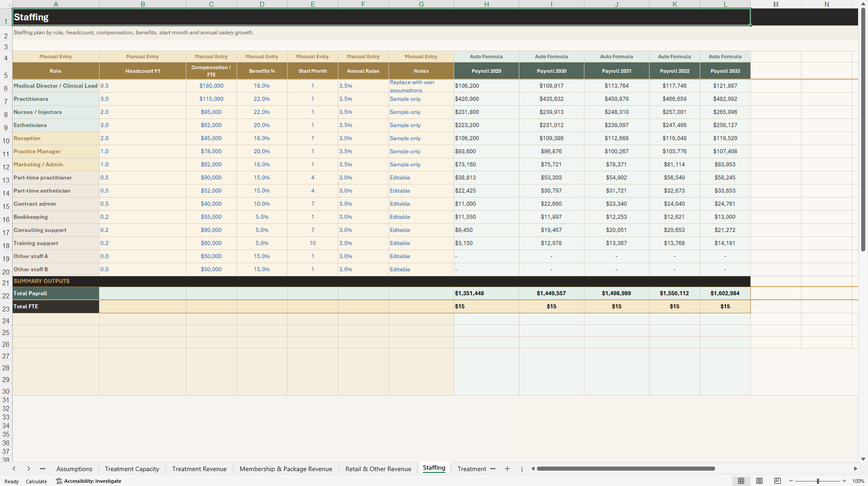Open Accessibility Investigate checker
This screenshot has height=486, width=868.
coord(89,481)
